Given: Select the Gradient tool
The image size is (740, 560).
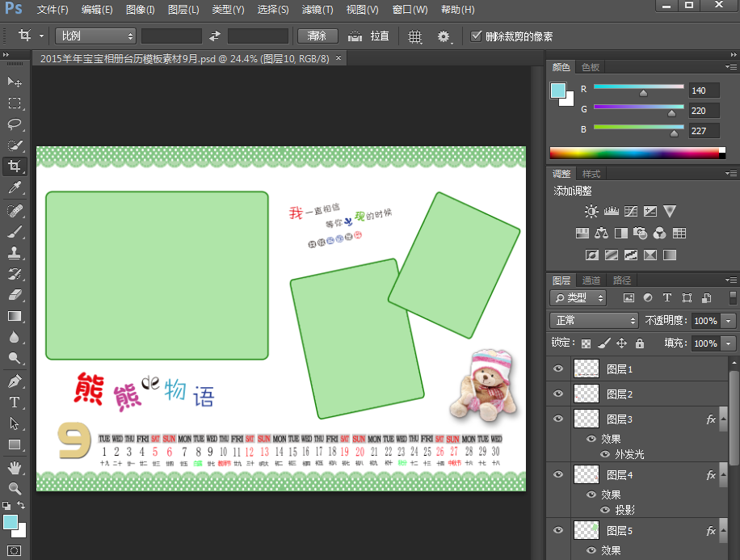Looking at the screenshot, I should [15, 316].
